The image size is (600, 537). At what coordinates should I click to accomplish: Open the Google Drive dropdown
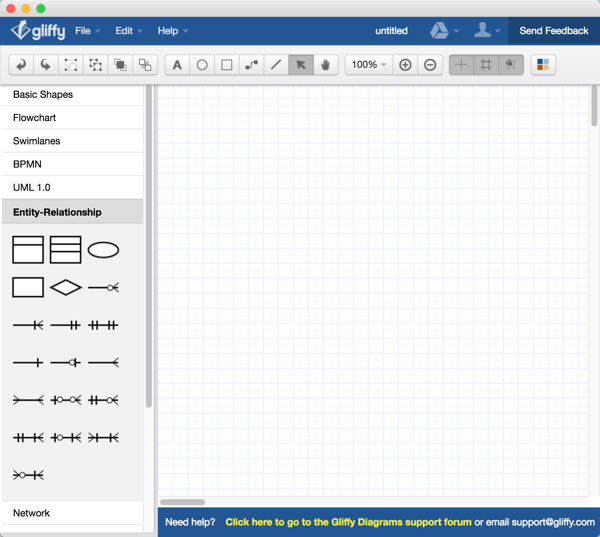coord(444,31)
